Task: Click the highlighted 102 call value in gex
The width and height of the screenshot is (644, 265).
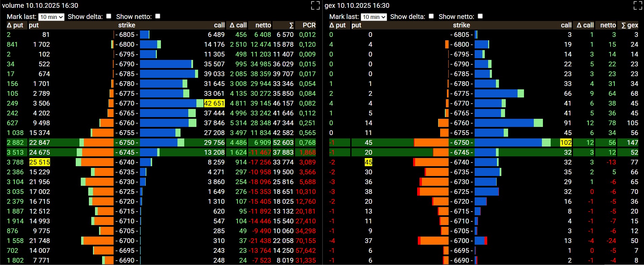Action: 566,142
